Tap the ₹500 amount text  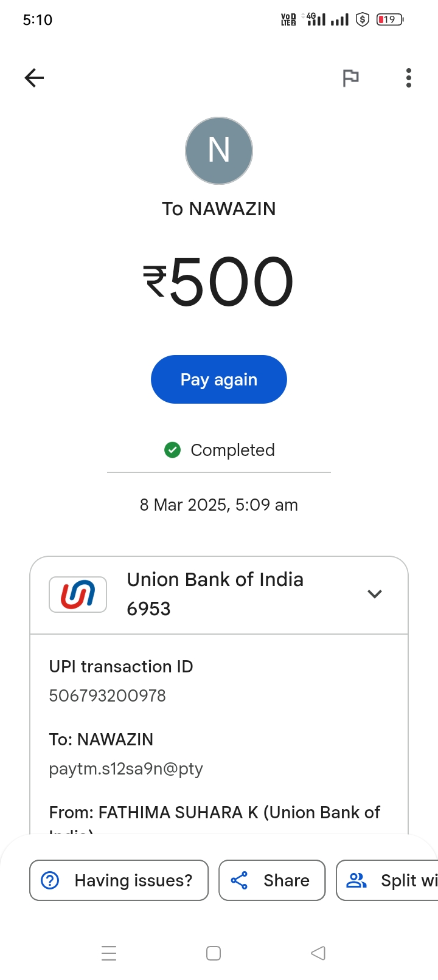219,282
